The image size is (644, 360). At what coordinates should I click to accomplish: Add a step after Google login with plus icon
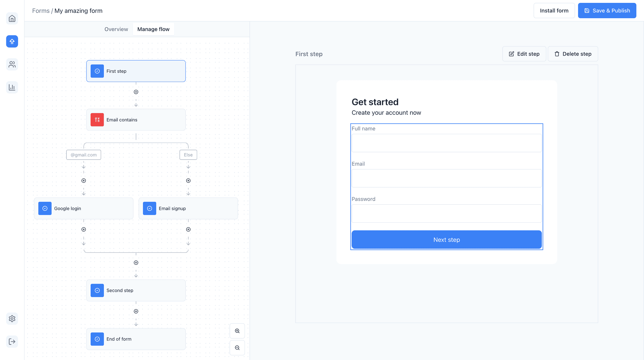(84, 229)
